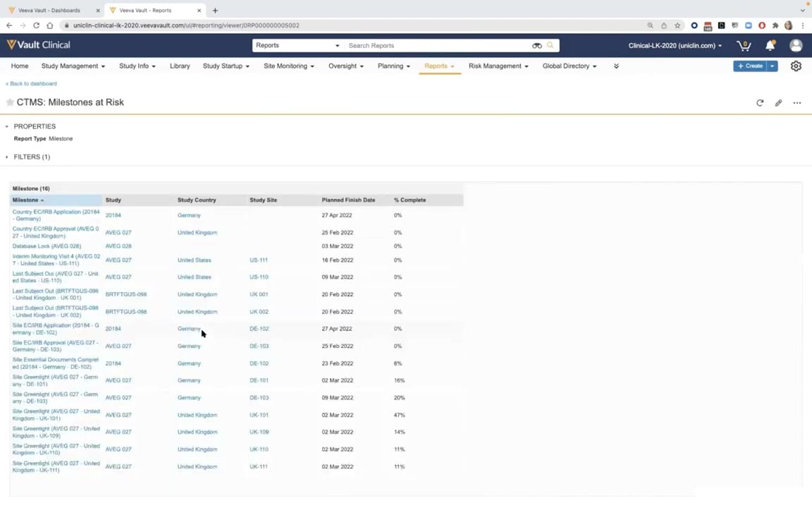This screenshot has height=508, width=812.
Task: Select date 23 Feb 2022
Action: (x=337, y=363)
